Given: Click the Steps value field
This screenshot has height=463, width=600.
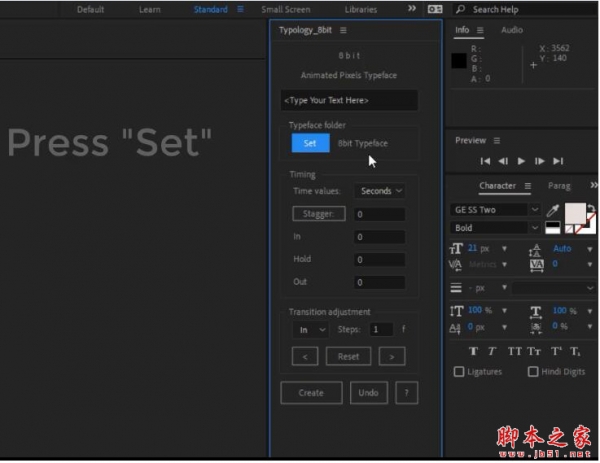Looking at the screenshot, I should coord(381,330).
